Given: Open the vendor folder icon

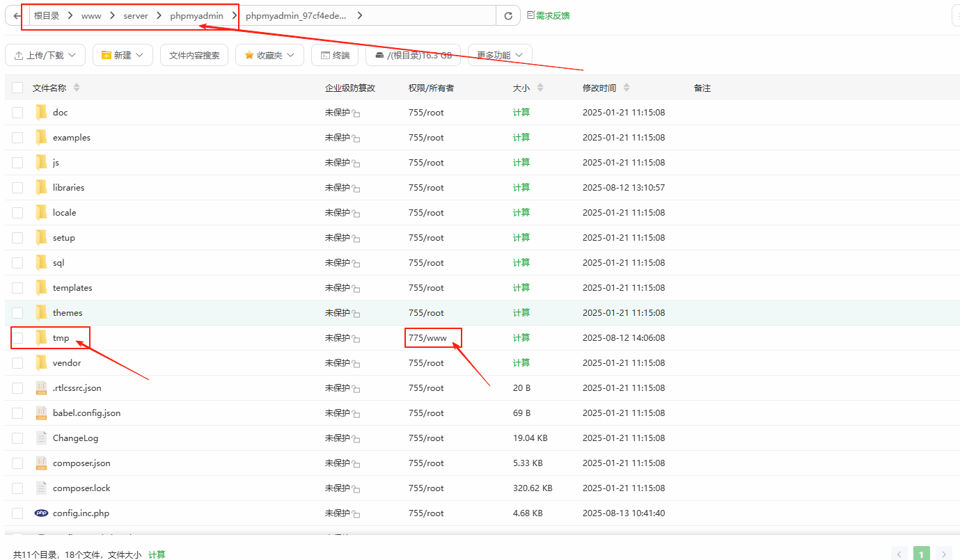Looking at the screenshot, I should pyautogui.click(x=41, y=362).
